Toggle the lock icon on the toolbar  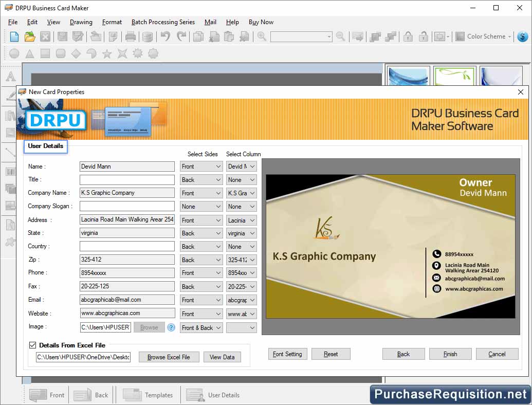tap(409, 36)
